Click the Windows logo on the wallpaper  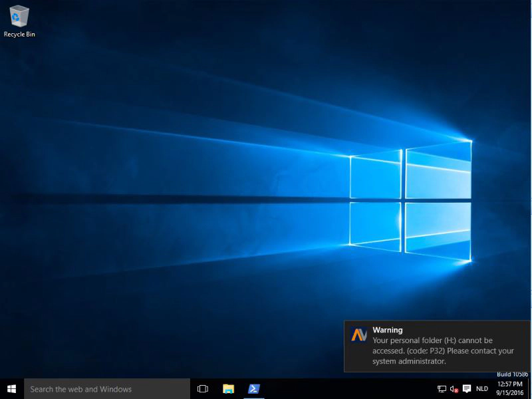tap(410, 200)
